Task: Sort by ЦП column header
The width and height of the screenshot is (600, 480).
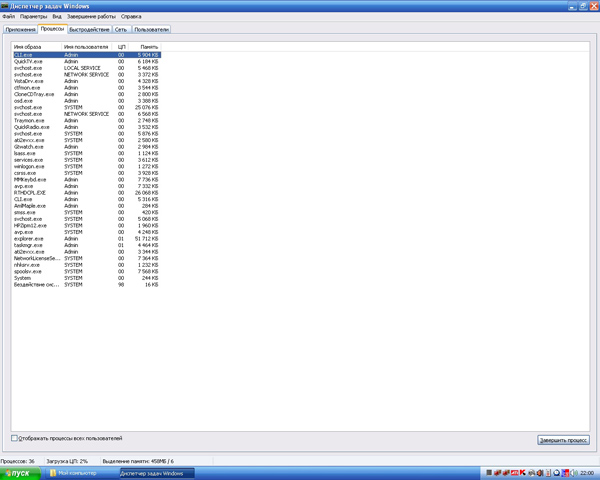Action: (121, 47)
